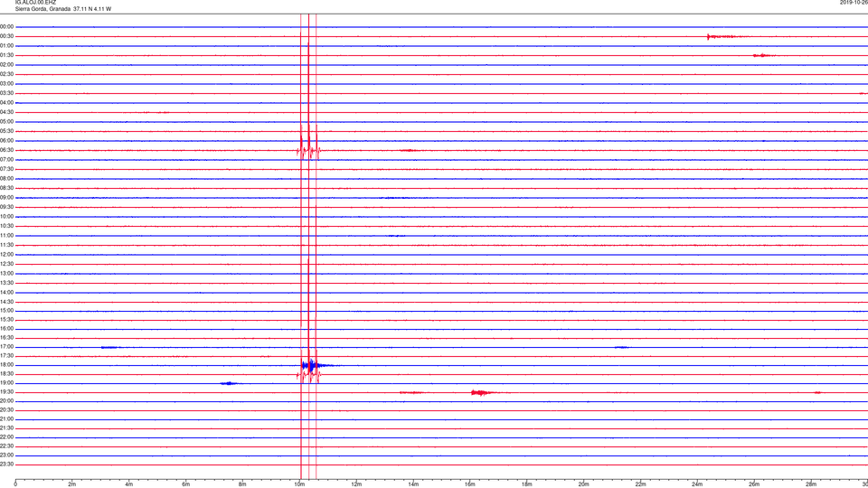
Task: Click the 19:30 trace event near 14m
Action: point(410,393)
